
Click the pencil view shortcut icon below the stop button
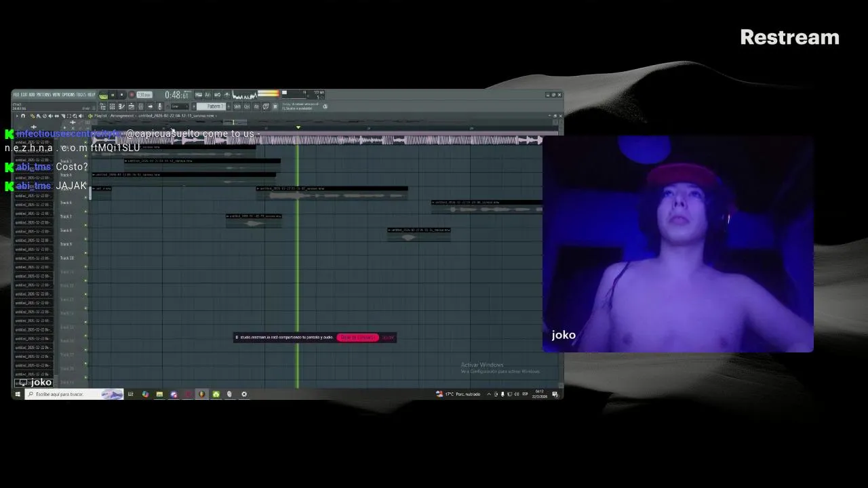[x=121, y=106]
